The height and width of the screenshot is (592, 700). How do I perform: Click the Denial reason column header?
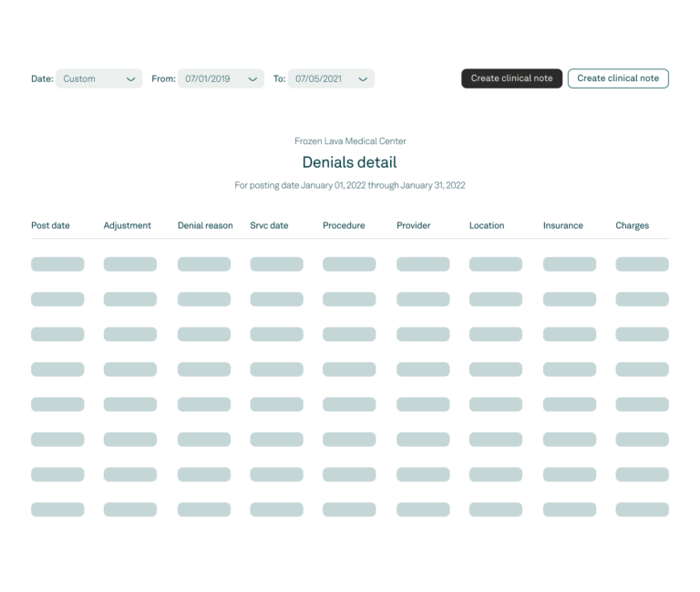pos(205,225)
